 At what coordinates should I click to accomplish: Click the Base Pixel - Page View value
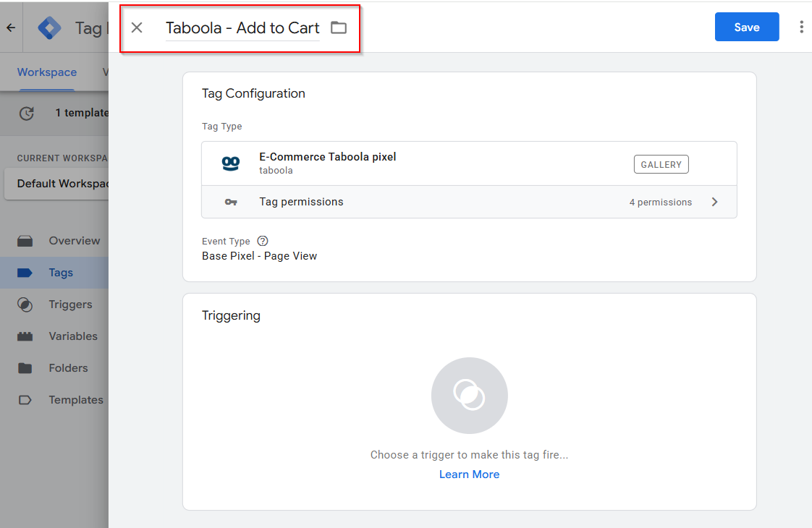point(259,256)
